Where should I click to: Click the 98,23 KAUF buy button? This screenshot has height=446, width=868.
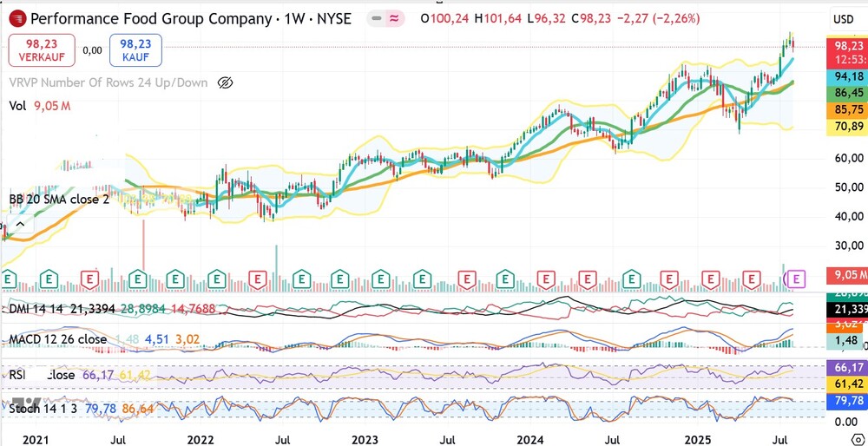coord(135,50)
